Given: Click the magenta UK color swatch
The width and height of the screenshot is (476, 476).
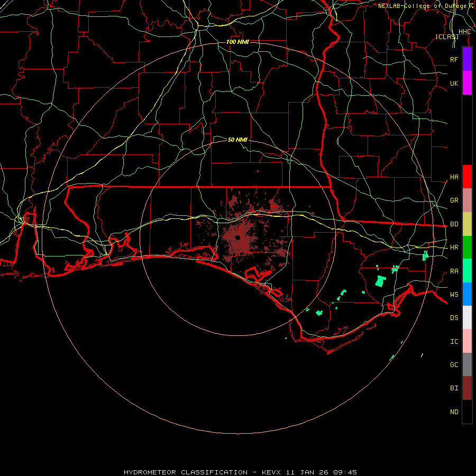Looking at the screenshot, I should click(x=467, y=83).
